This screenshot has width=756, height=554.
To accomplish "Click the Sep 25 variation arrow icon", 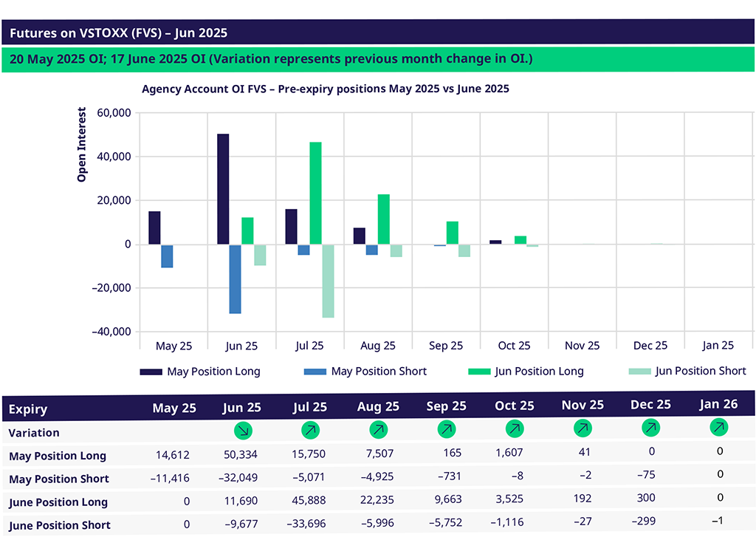I will (x=446, y=429).
